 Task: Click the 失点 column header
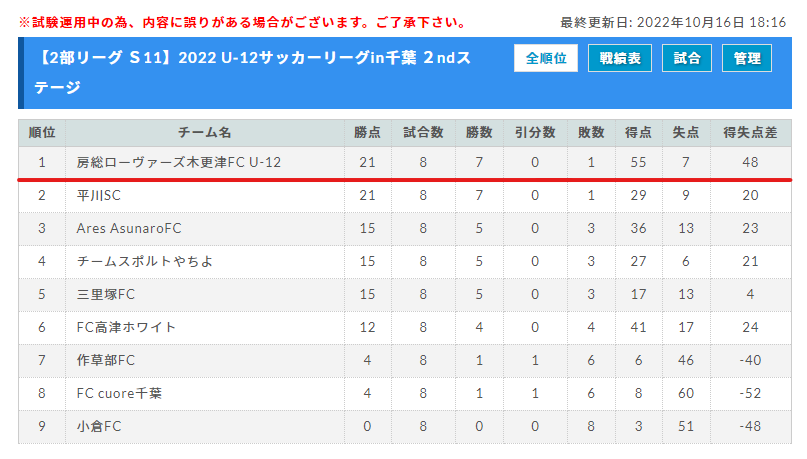pos(686,133)
